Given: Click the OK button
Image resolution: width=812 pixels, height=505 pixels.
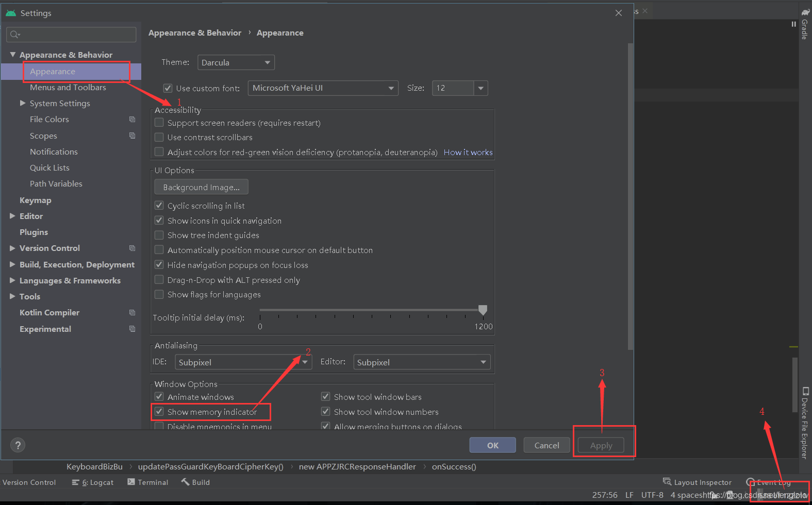Looking at the screenshot, I should [x=493, y=445].
